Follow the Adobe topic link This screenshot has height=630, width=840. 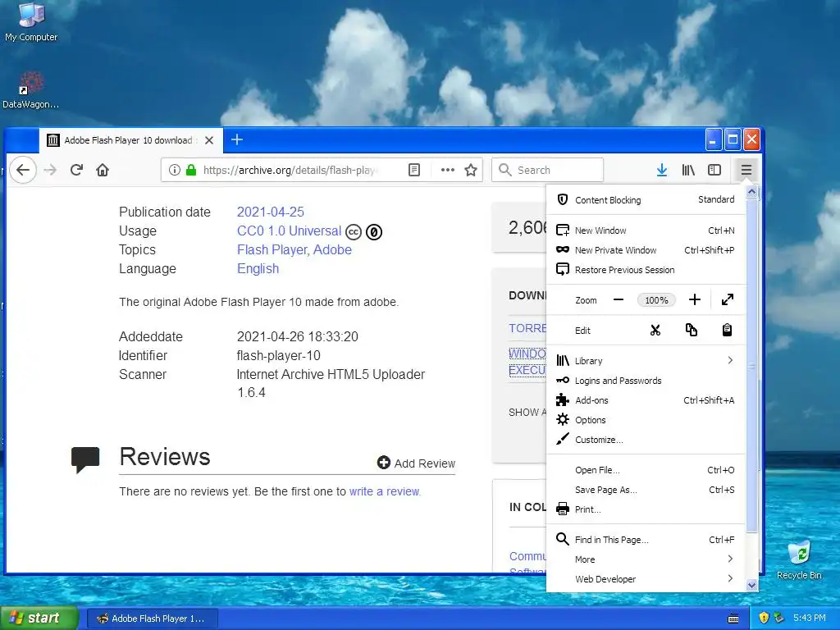pyautogui.click(x=333, y=249)
